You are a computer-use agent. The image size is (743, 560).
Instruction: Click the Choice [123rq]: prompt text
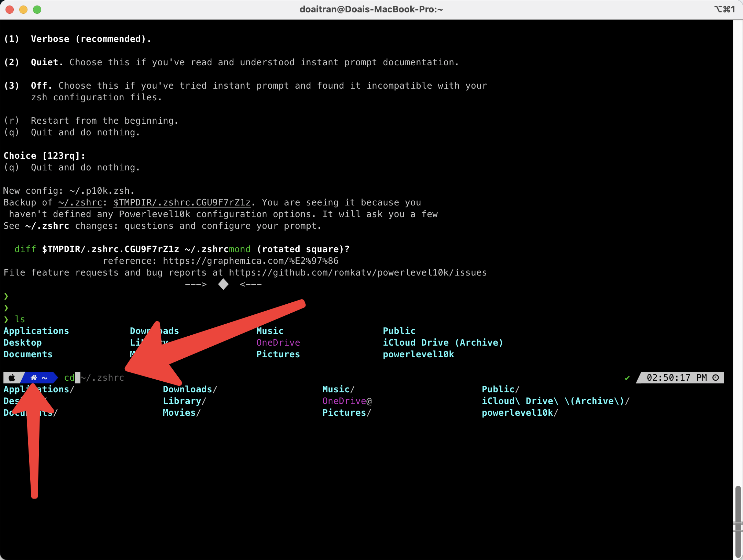tap(44, 156)
